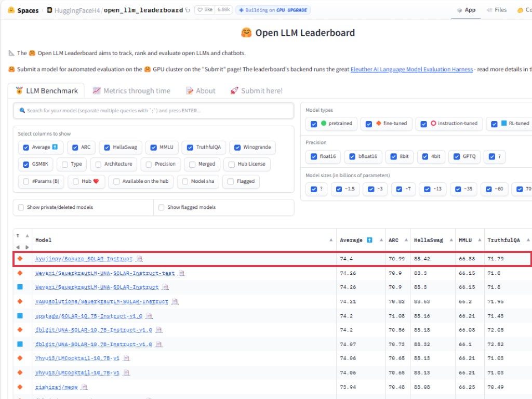
Task: Sort by the MMLU column arrow
Action: (x=480, y=240)
